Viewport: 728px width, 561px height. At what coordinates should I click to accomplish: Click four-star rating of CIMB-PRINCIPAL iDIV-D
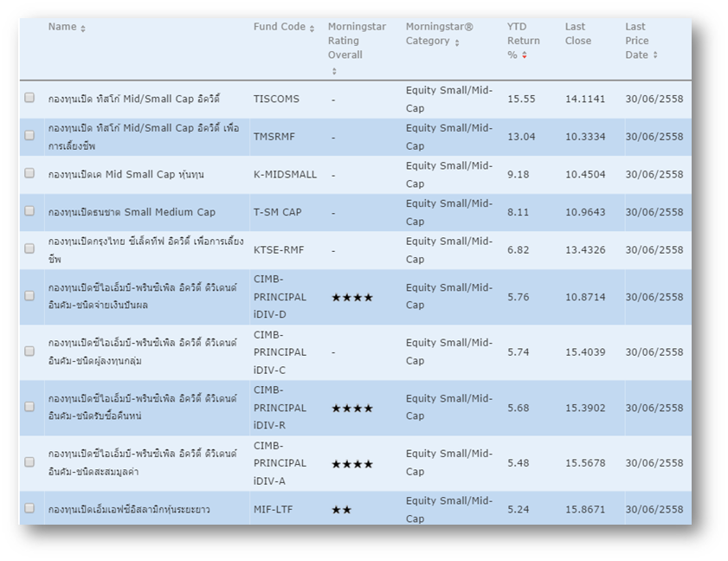point(351,298)
